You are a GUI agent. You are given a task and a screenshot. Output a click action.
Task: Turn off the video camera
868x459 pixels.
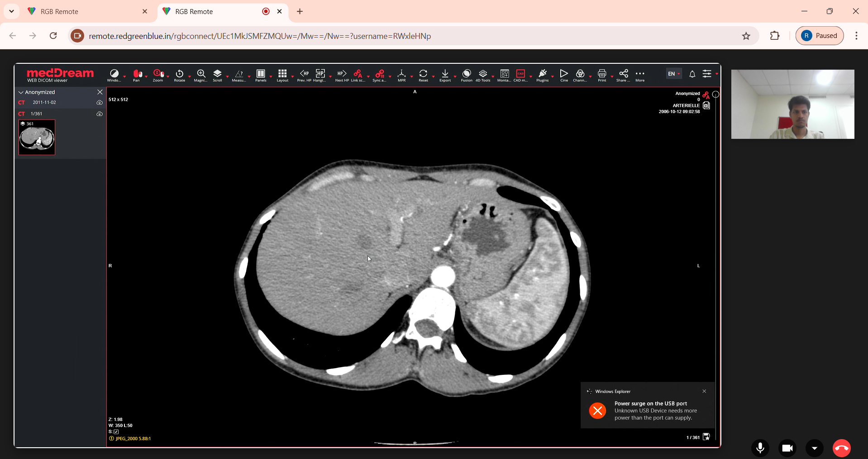pos(787,448)
